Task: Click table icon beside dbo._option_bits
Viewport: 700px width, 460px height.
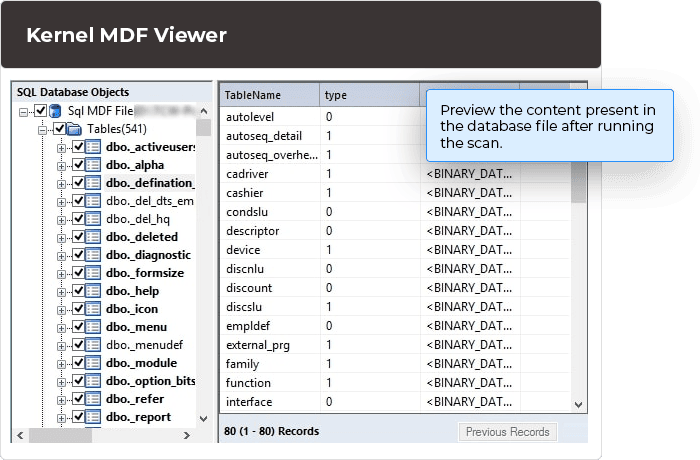Action: click(93, 381)
